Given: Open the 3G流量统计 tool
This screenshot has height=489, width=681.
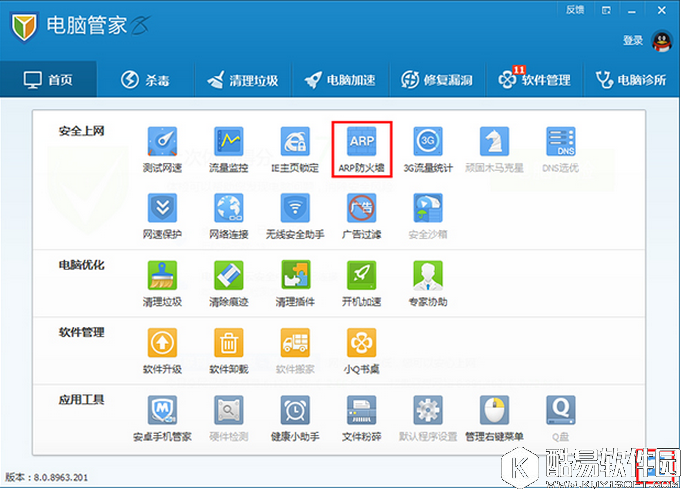Looking at the screenshot, I should (428, 149).
